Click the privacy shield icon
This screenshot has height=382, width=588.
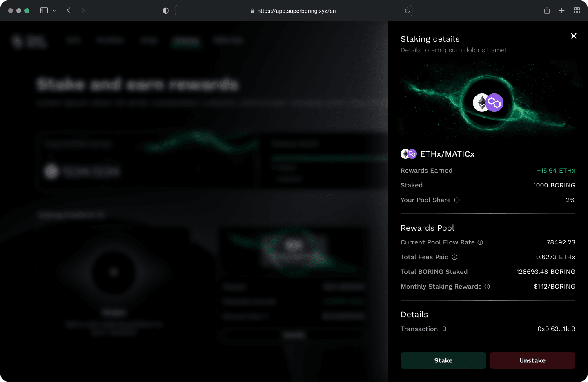[x=166, y=11]
